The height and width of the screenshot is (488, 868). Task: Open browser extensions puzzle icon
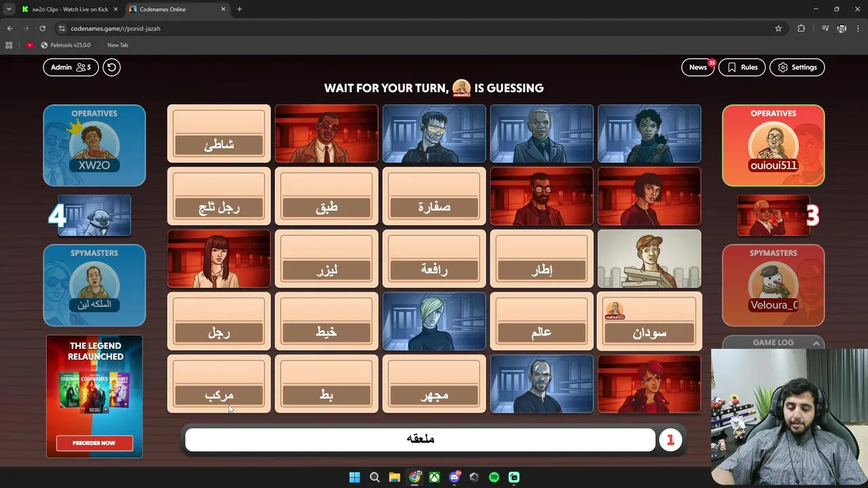pos(802,28)
